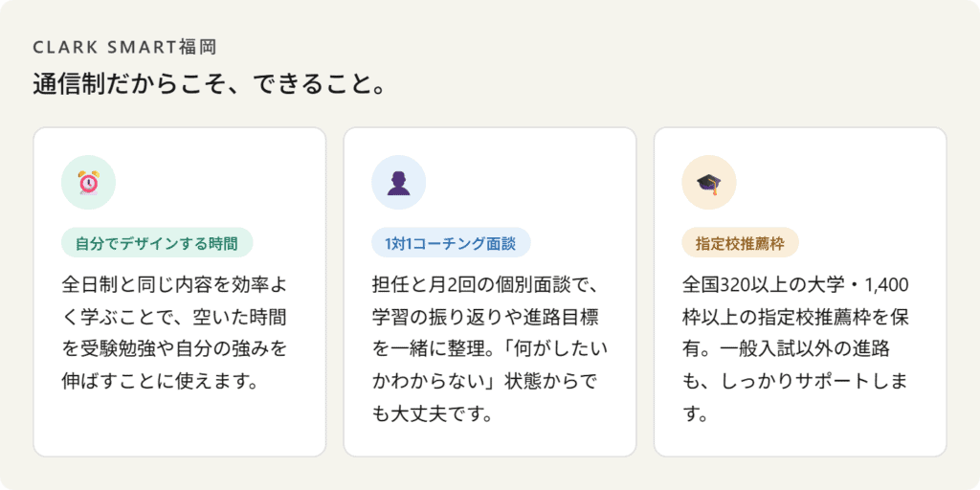Click the graduation cap icon

click(x=708, y=182)
